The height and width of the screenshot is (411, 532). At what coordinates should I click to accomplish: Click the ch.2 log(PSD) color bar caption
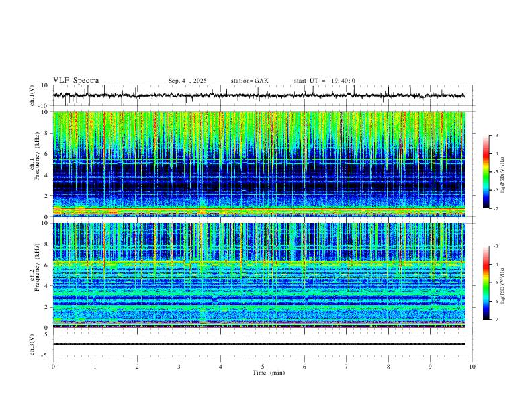coord(503,285)
